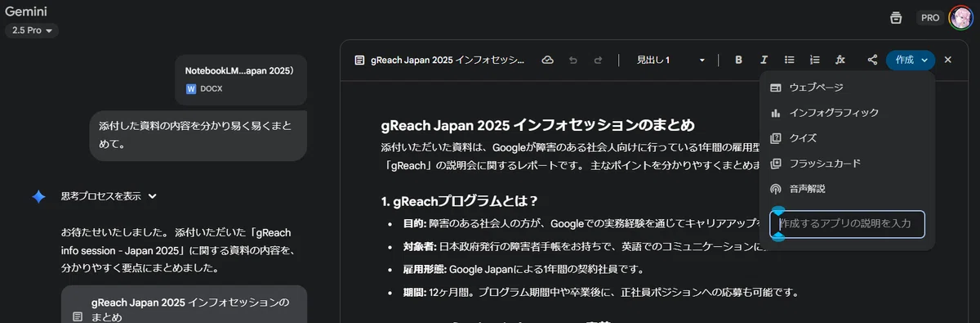
Task: Open the NotebookLM DOCX attachment
Action: (240, 79)
